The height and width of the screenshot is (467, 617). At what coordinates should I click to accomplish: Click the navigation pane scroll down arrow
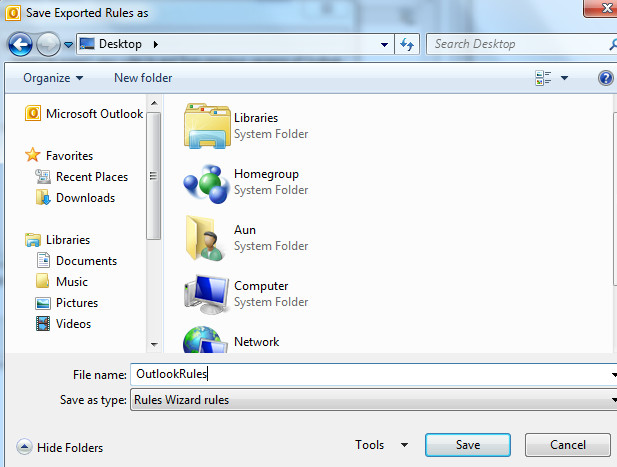pos(154,345)
